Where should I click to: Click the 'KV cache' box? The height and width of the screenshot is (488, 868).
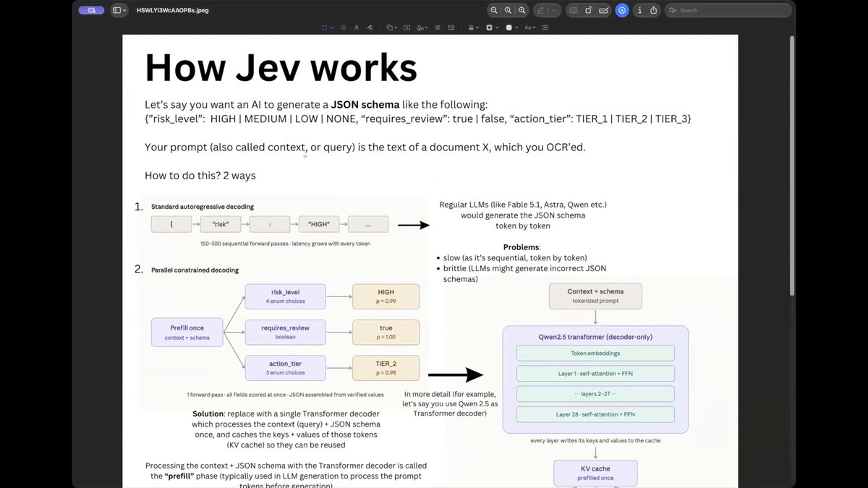[595, 473]
